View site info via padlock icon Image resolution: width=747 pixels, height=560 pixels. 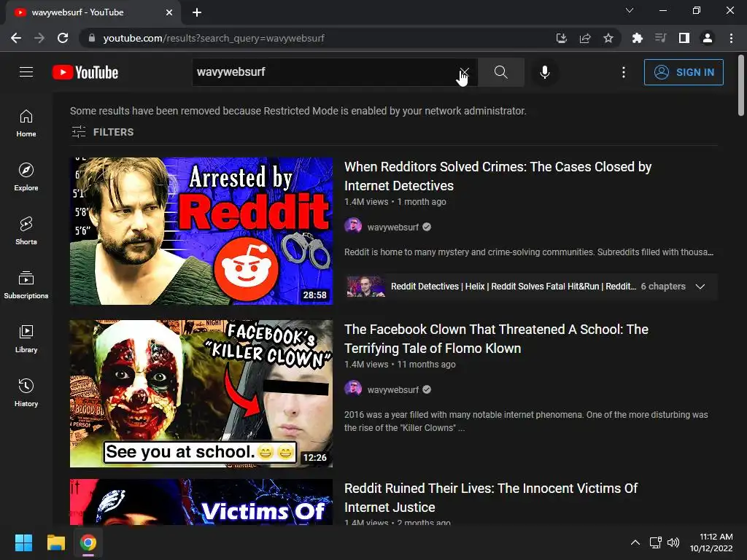click(x=92, y=38)
